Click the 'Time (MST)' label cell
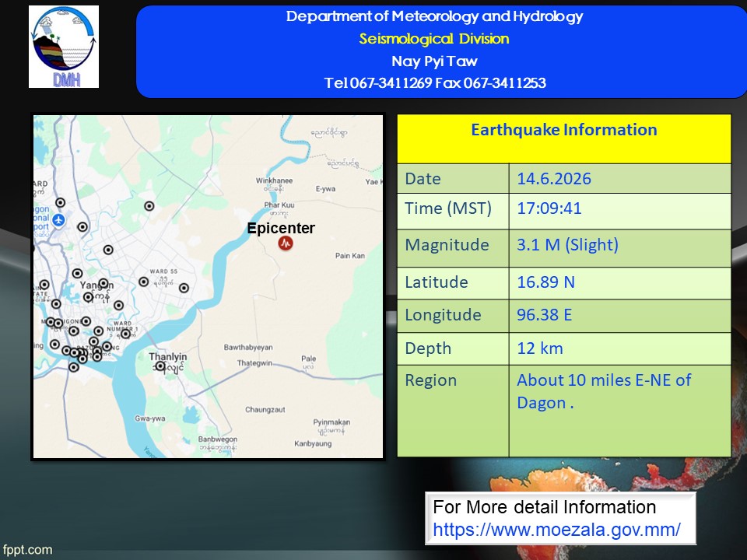Image resolution: width=747 pixels, height=560 pixels. [x=453, y=212]
